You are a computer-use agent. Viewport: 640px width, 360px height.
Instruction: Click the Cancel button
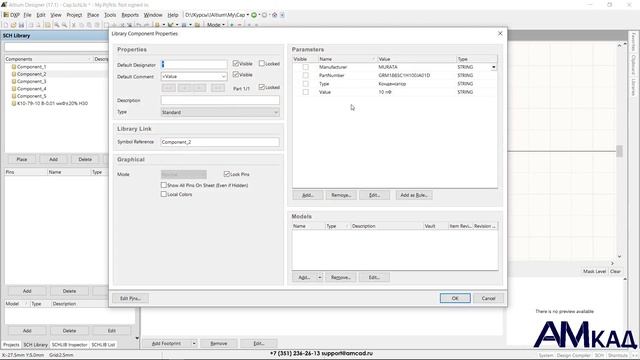[488, 298]
